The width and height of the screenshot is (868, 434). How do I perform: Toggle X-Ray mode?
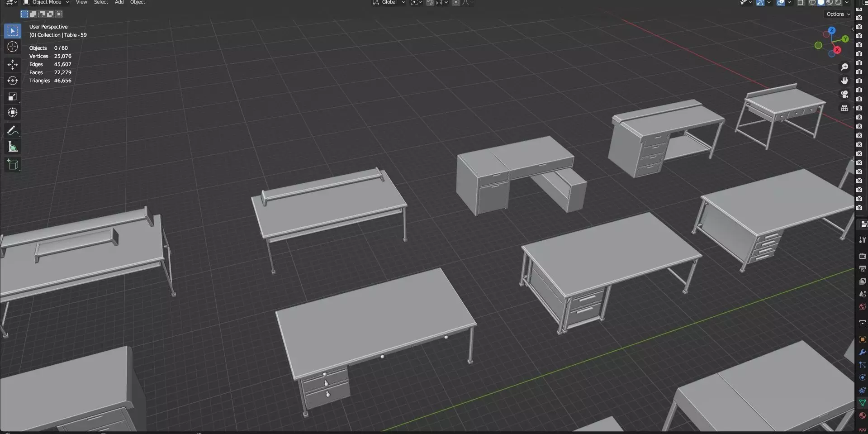coord(801,3)
